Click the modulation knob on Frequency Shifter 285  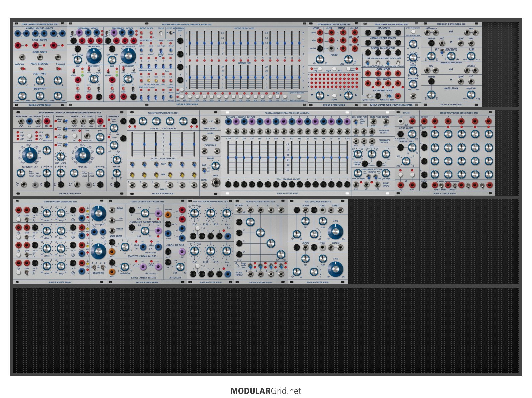click(x=432, y=95)
